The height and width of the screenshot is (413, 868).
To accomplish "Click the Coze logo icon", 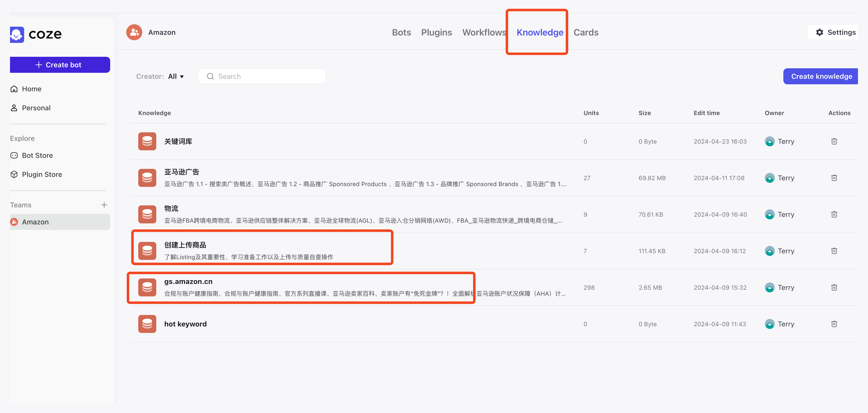I will (x=17, y=34).
